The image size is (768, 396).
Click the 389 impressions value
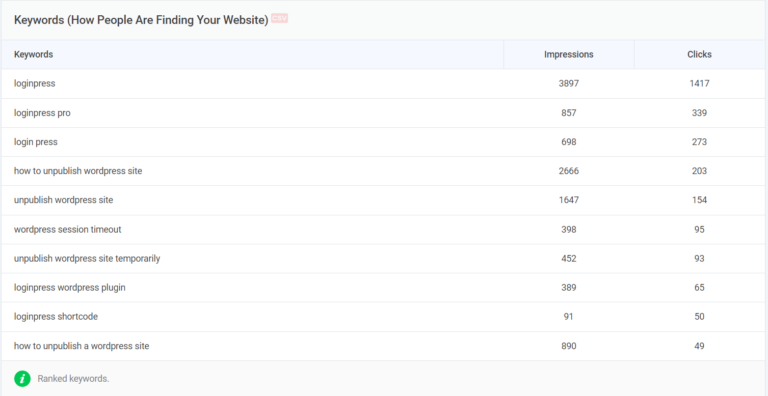569,288
